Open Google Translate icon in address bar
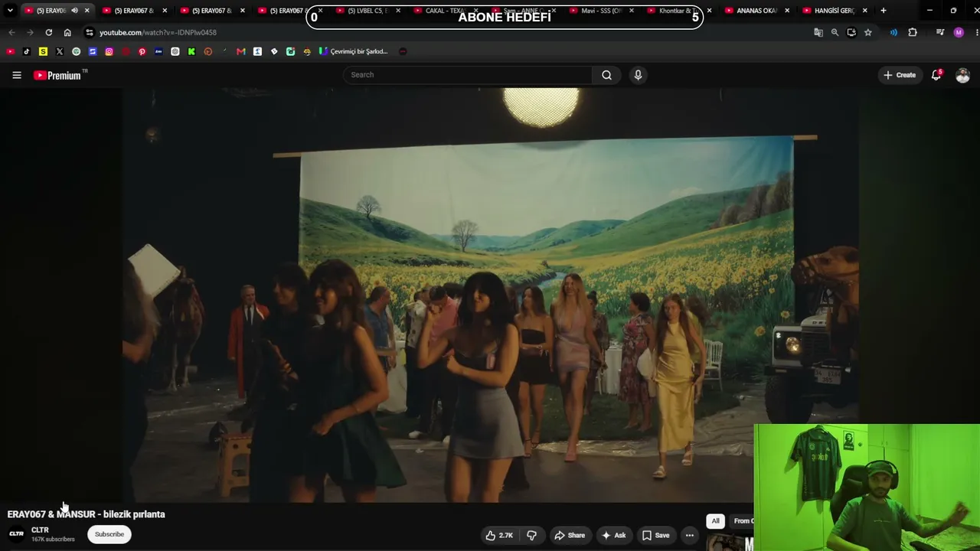Viewport: 980px width, 551px height. click(x=818, y=32)
